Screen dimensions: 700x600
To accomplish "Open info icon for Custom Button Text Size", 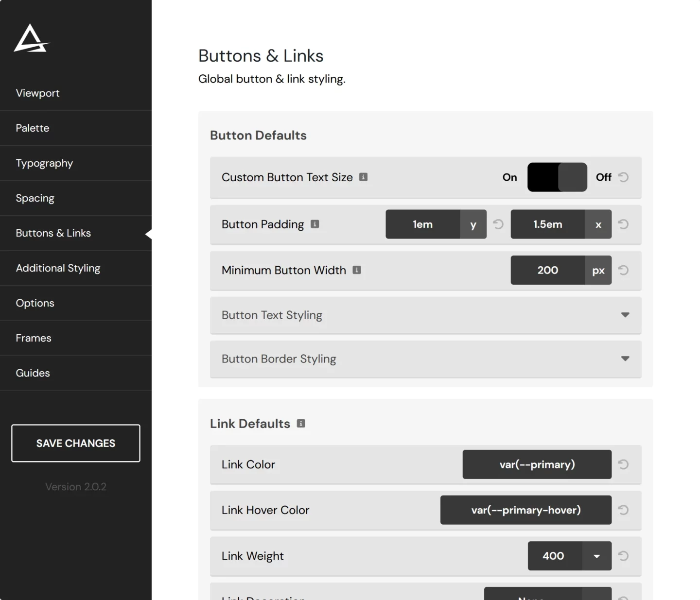I will click(x=363, y=177).
